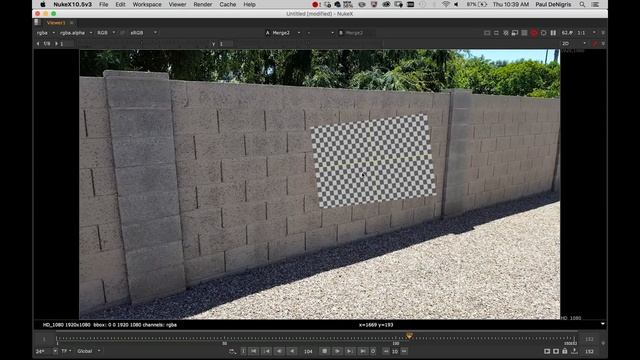Click the last frame field showing 152
This screenshot has height=360, width=640.
(589, 351)
